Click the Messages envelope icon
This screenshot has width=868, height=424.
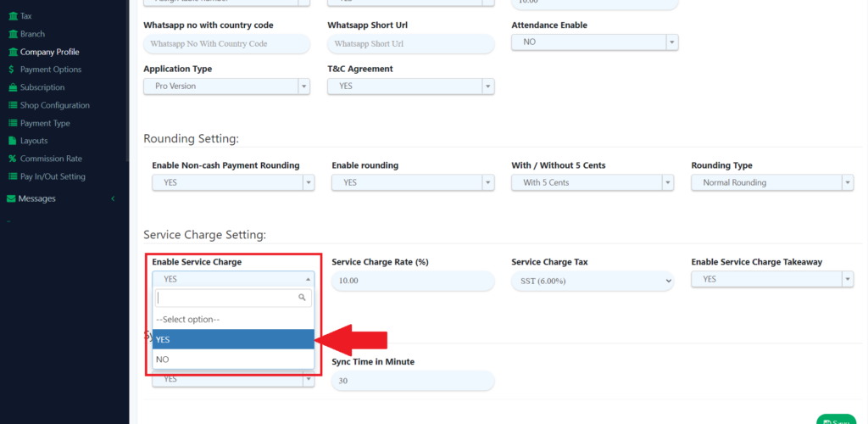[x=11, y=198]
